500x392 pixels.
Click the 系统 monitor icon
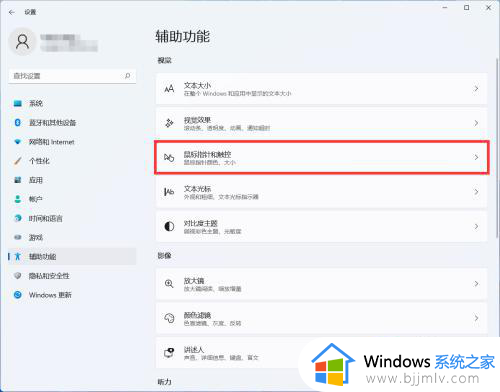coord(18,103)
